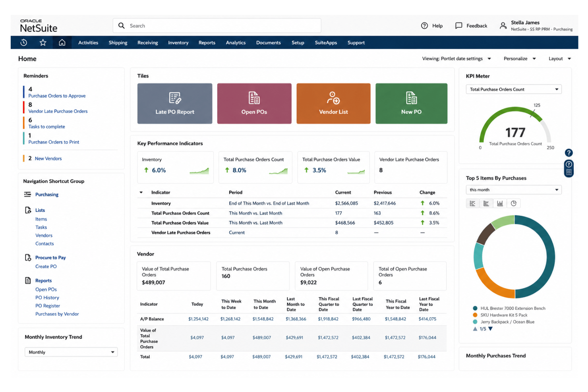The width and height of the screenshot is (588, 392).
Task: Click the SKU Hardware Kit legend dot
Action: 475,315
